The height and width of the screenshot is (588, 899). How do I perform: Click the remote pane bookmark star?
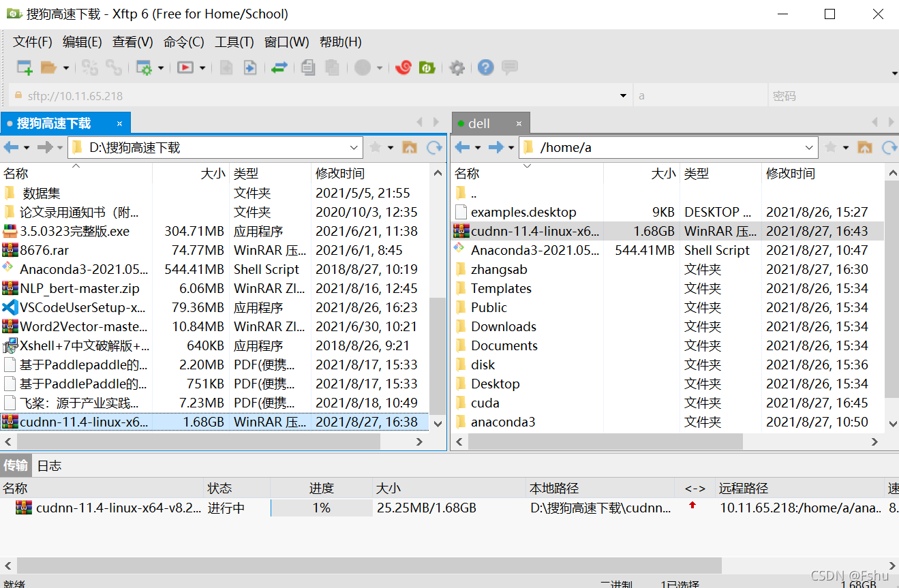pos(830,147)
